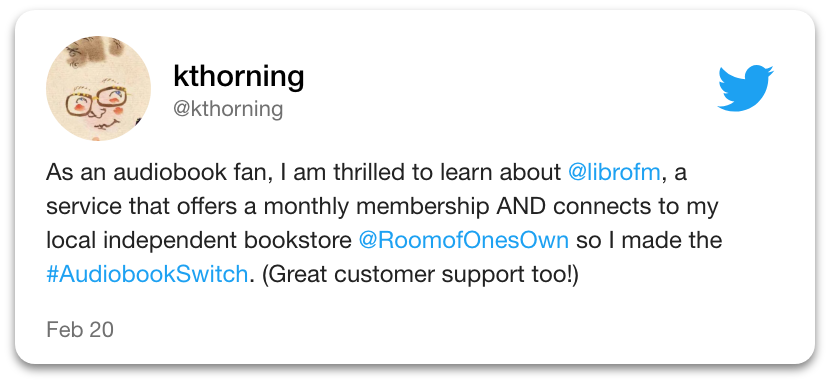Click the words "connects to my"
Screen dimensions: 830x384
[635, 207]
